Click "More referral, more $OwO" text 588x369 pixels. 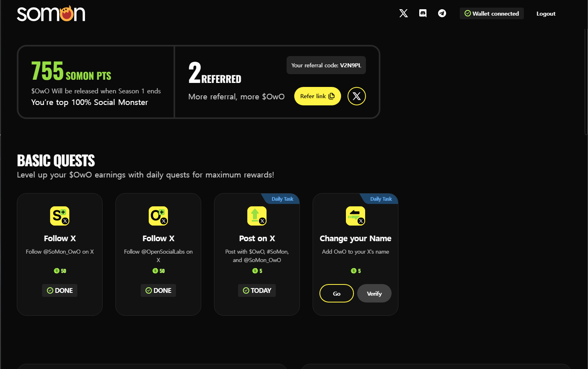tap(236, 97)
